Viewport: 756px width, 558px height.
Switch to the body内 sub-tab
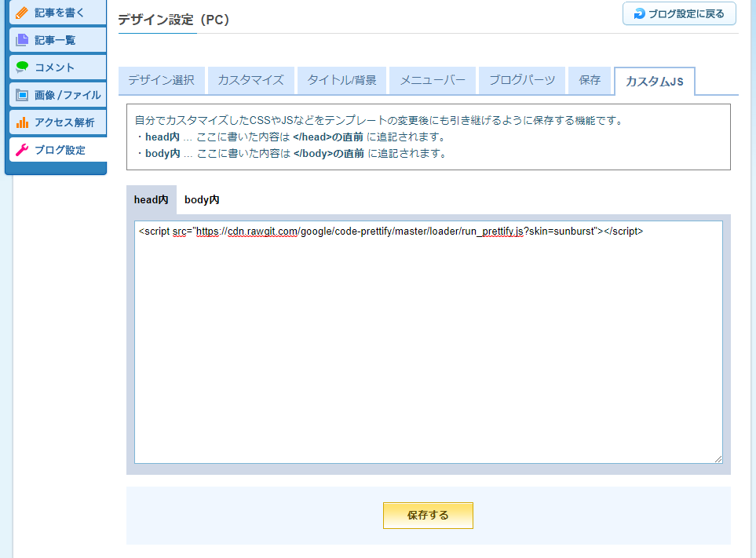click(202, 200)
